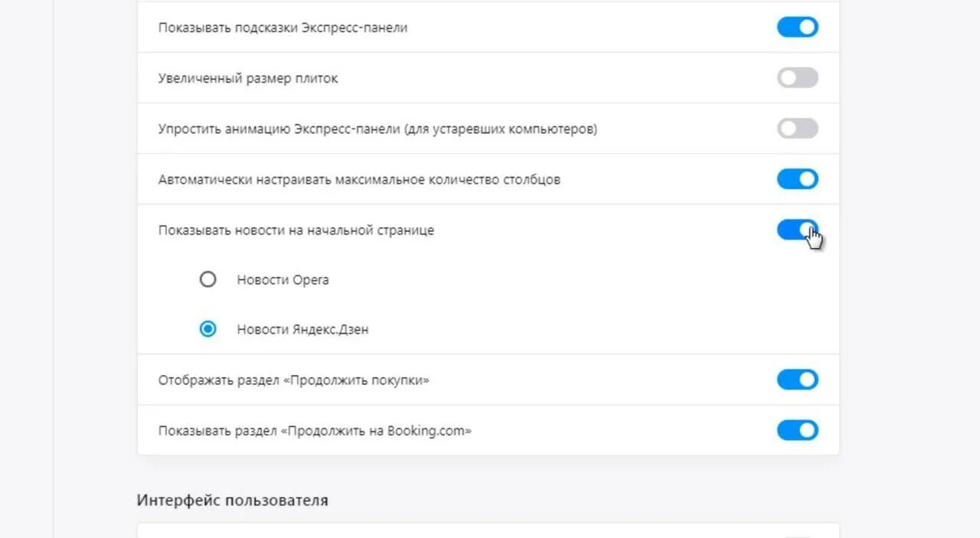Click «Показывать новости на начальной странице» label
This screenshot has width=980, height=538.
coord(296,230)
